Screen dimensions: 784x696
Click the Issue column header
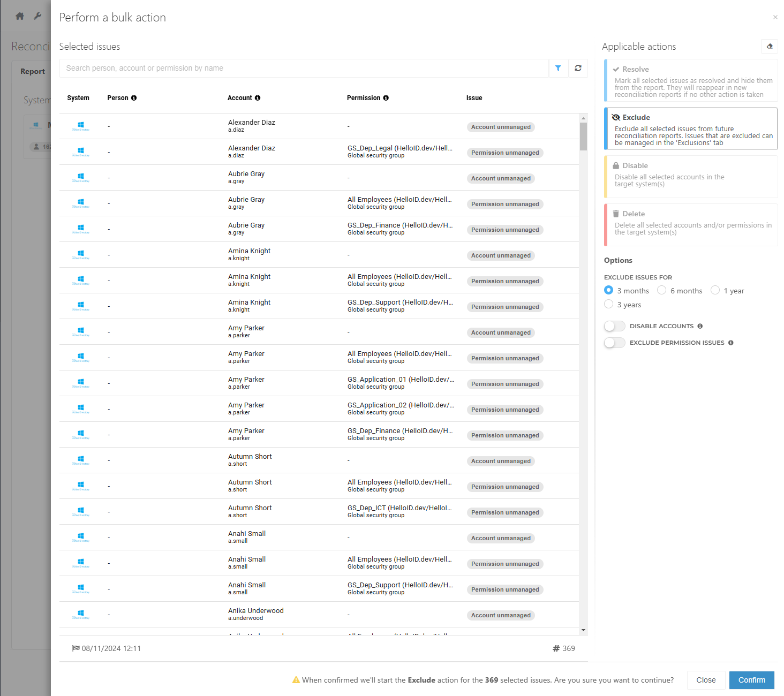[x=474, y=98]
